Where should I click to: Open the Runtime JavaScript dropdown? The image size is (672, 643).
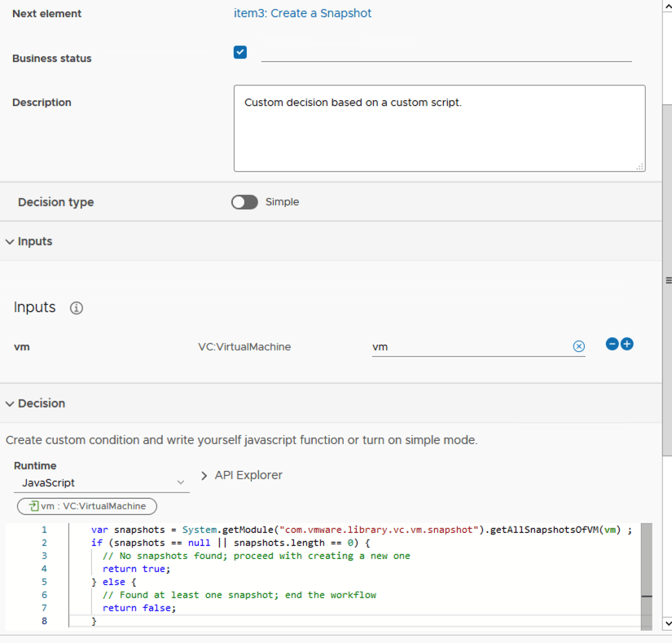tap(102, 482)
